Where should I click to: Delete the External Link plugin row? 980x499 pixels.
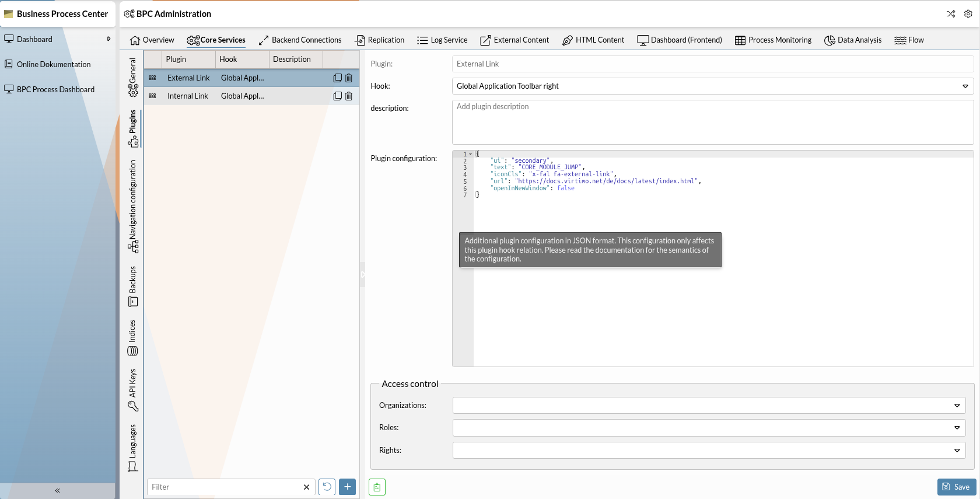pos(349,78)
